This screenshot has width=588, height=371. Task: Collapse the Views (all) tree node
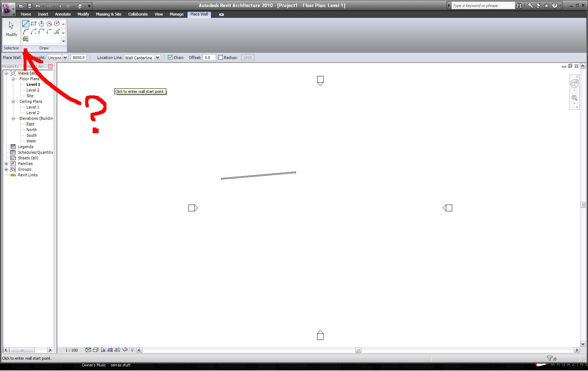point(6,73)
